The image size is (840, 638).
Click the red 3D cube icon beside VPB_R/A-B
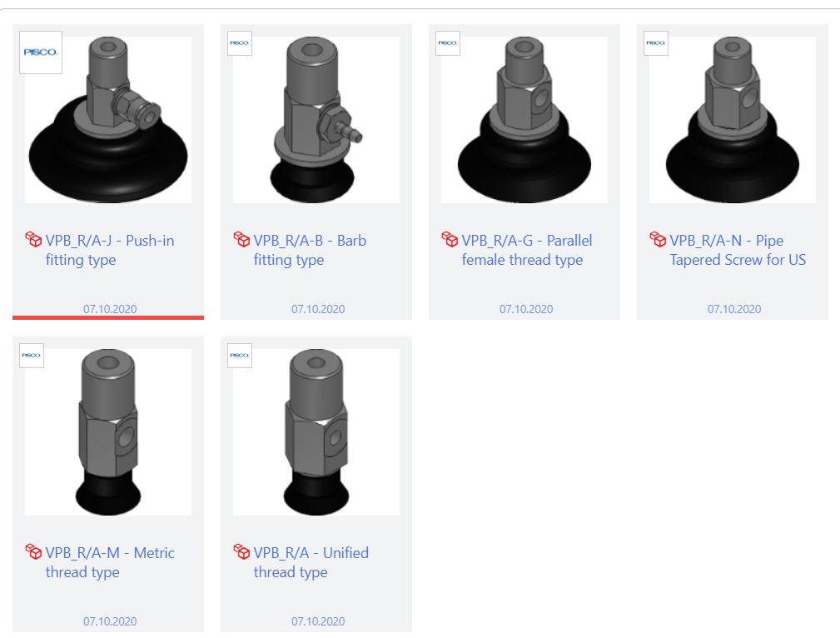pyautogui.click(x=241, y=239)
